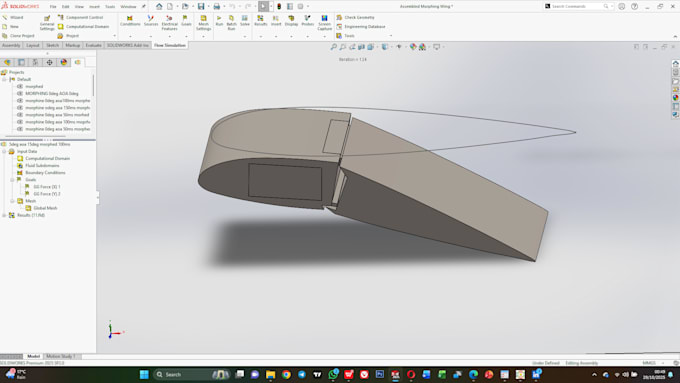Collapse the Goals tree node

pos(13,180)
